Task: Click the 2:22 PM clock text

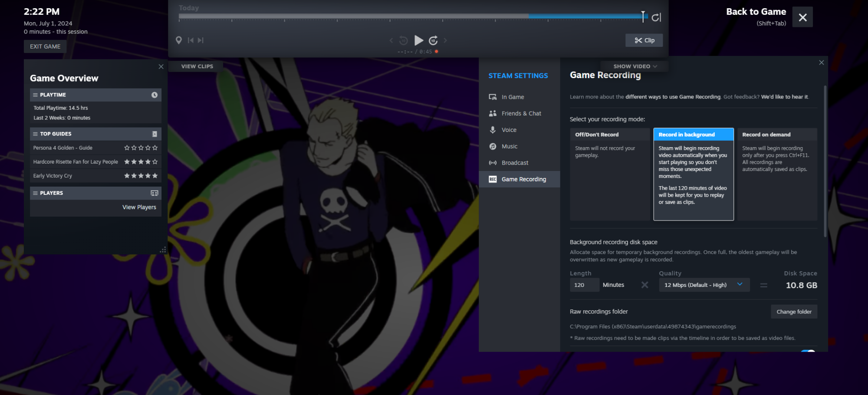Action: click(42, 12)
